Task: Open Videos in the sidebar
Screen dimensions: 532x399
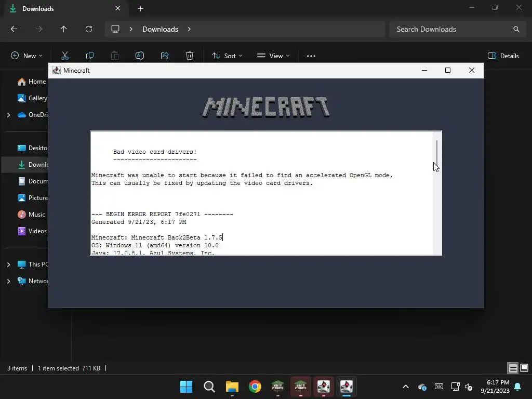Action: coord(32,231)
